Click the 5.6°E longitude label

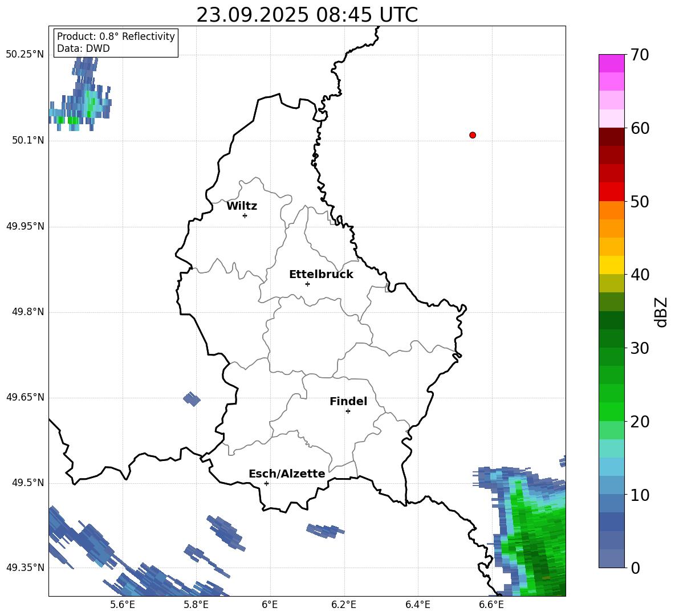click(x=123, y=605)
